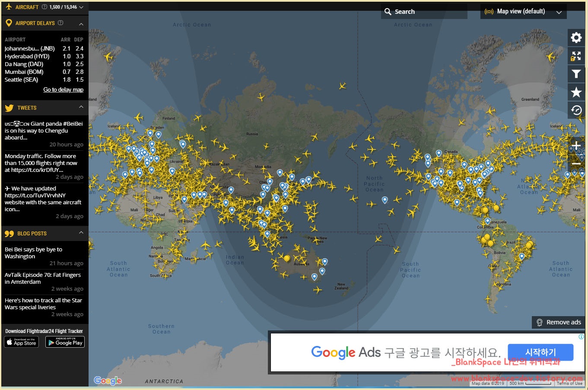Sort by ARR column header
Image resolution: width=588 pixels, height=390 pixels.
click(x=65, y=39)
